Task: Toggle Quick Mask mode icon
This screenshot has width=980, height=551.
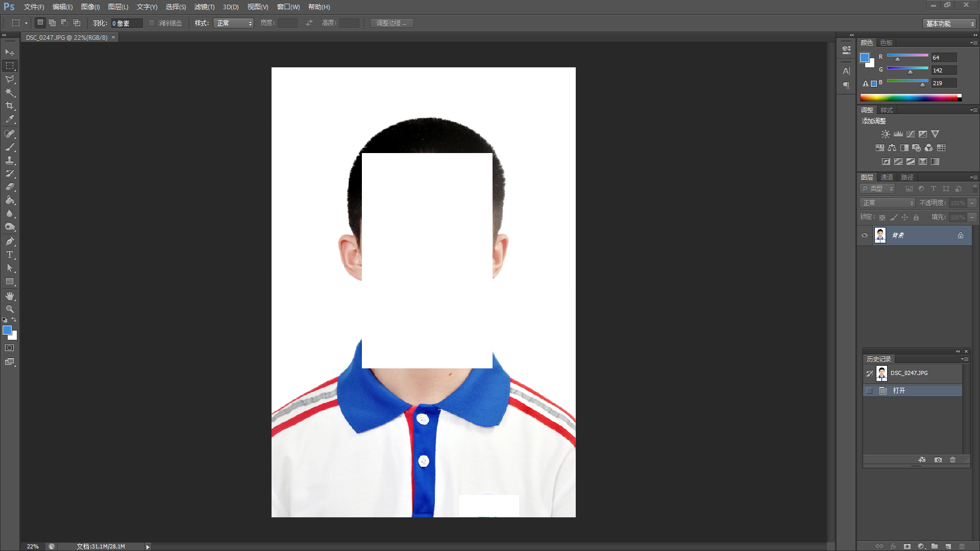Action: point(10,348)
